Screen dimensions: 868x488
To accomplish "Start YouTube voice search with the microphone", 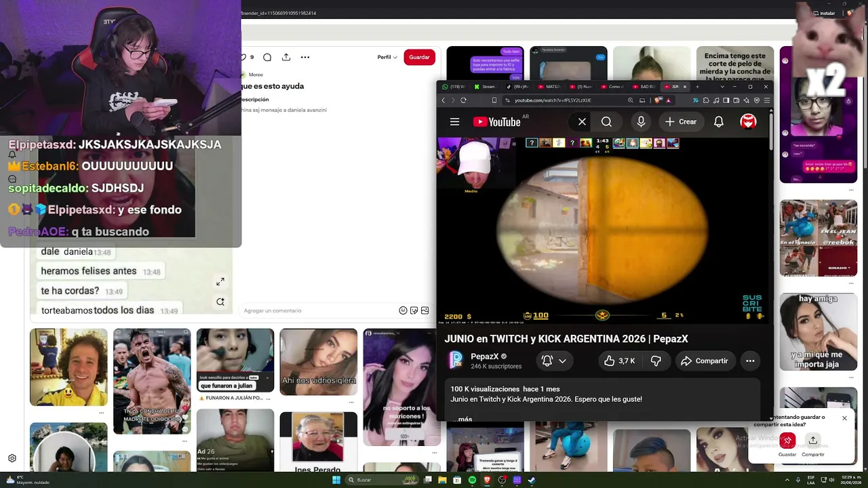I will point(641,122).
